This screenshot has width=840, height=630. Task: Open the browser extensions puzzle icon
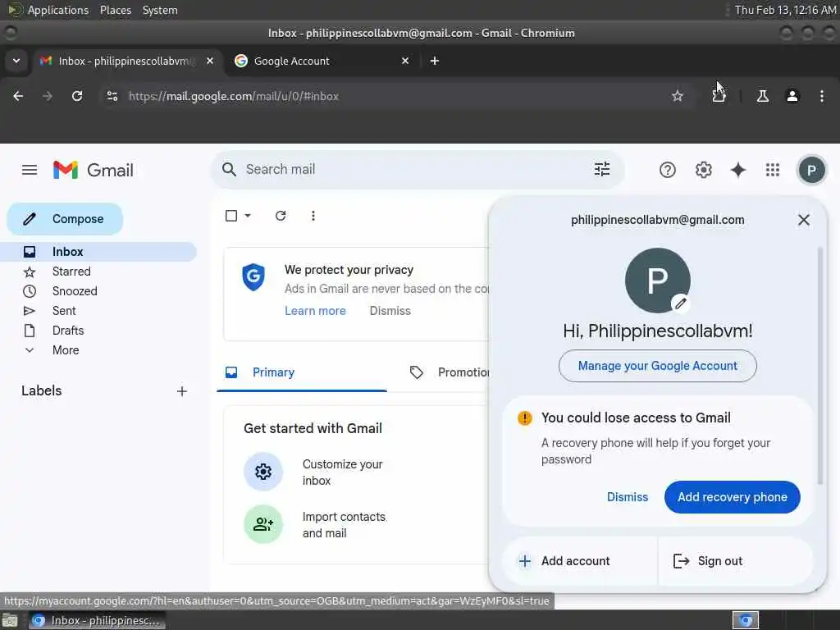pos(719,96)
